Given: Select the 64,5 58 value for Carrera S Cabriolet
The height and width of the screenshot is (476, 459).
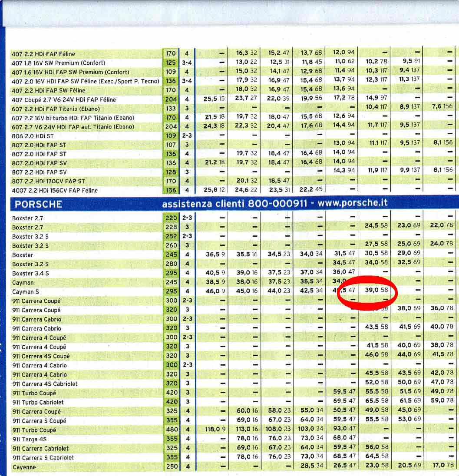Looking at the screenshot, I should click(x=377, y=456).
